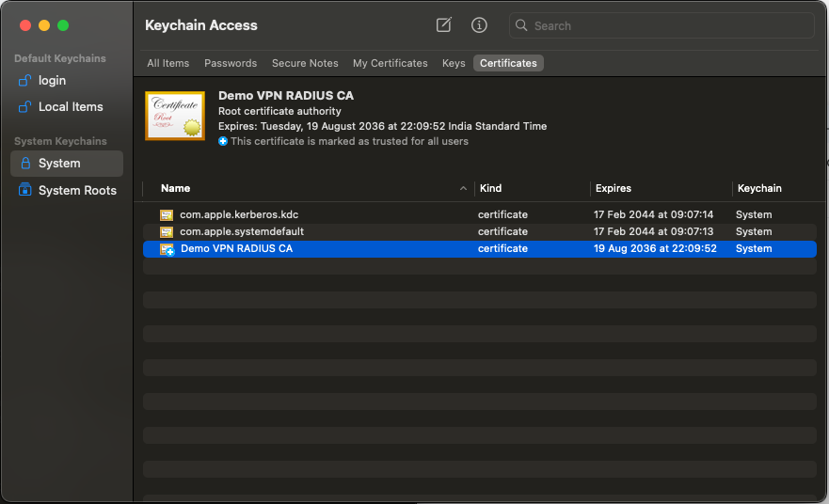Click the Expires Tuesday 19 August 2036 line
Viewport: 829px width, 504px height.
point(382,126)
